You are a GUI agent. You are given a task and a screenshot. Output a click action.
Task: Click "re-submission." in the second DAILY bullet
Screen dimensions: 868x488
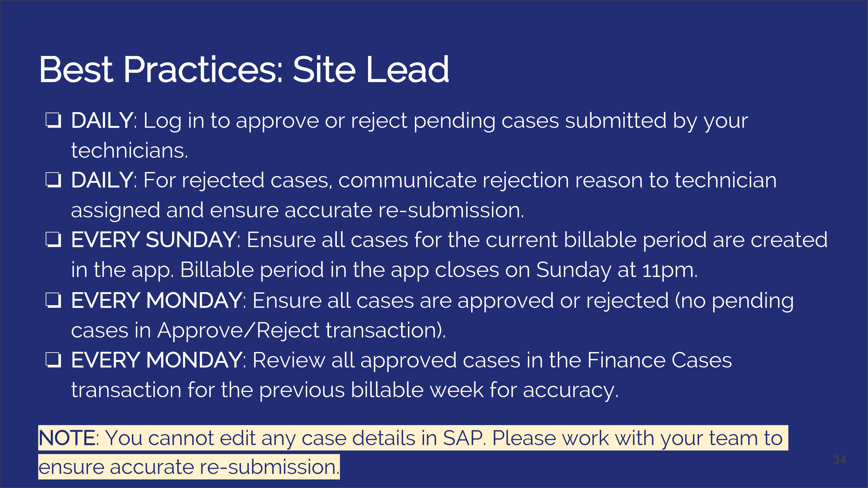(x=451, y=210)
